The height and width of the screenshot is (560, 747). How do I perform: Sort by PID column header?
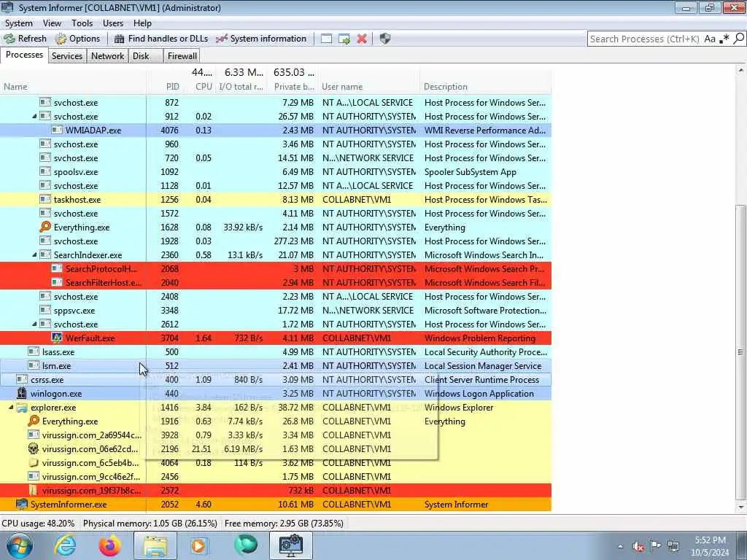coord(164,87)
